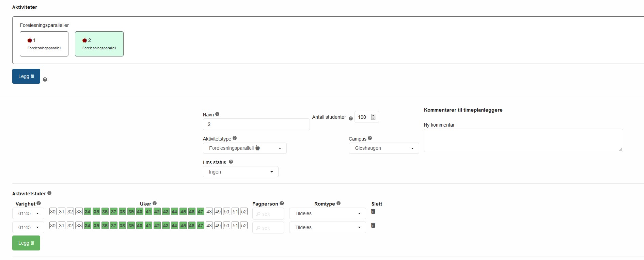Click blue Legg til button under Aktiviteter
The width and height of the screenshot is (644, 260).
tap(26, 76)
